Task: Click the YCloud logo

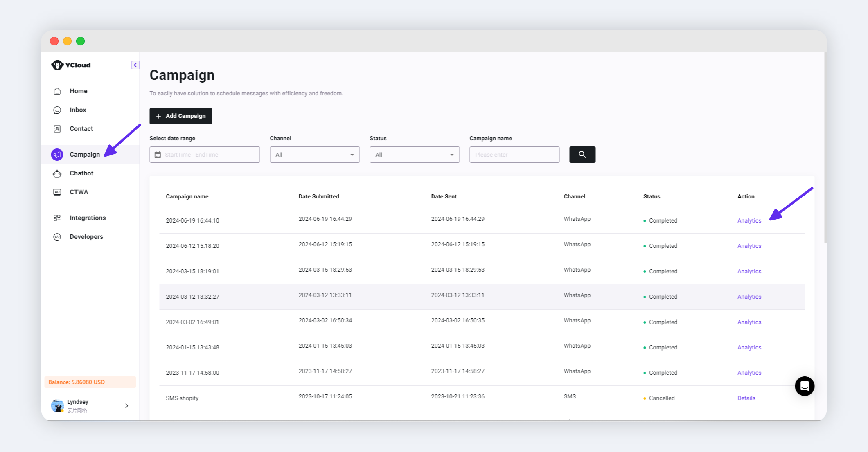Action: (71, 65)
